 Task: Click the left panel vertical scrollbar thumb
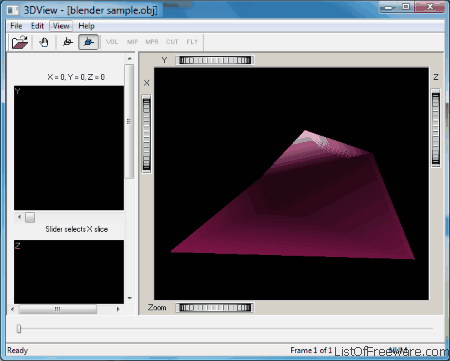(x=129, y=122)
